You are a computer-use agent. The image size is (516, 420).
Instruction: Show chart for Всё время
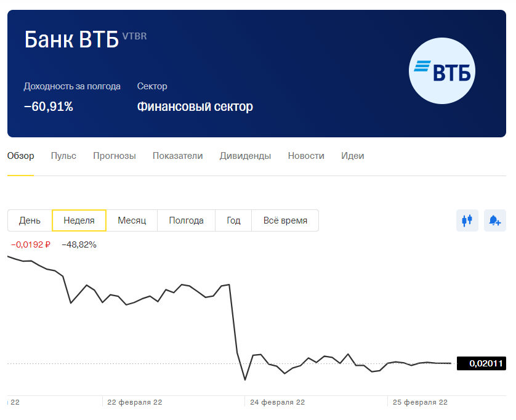(x=285, y=220)
